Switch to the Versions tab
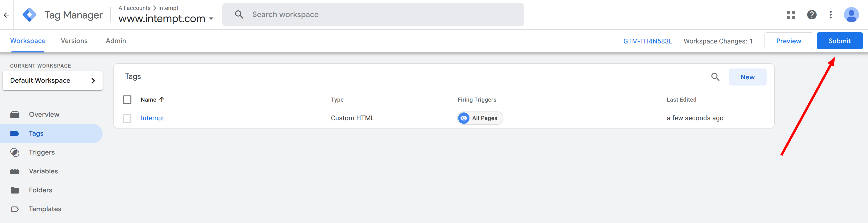The width and height of the screenshot is (868, 223). [x=74, y=41]
